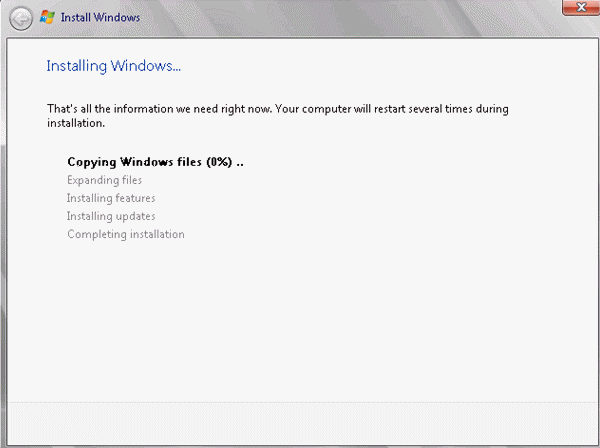Click the Copying Windows files (0%) step

tap(155, 162)
